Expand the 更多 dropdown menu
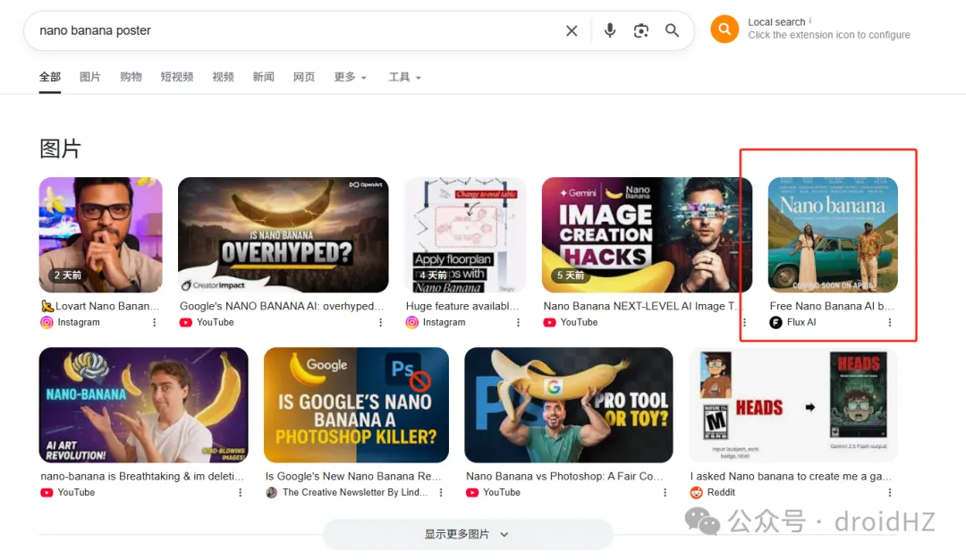 pyautogui.click(x=350, y=77)
